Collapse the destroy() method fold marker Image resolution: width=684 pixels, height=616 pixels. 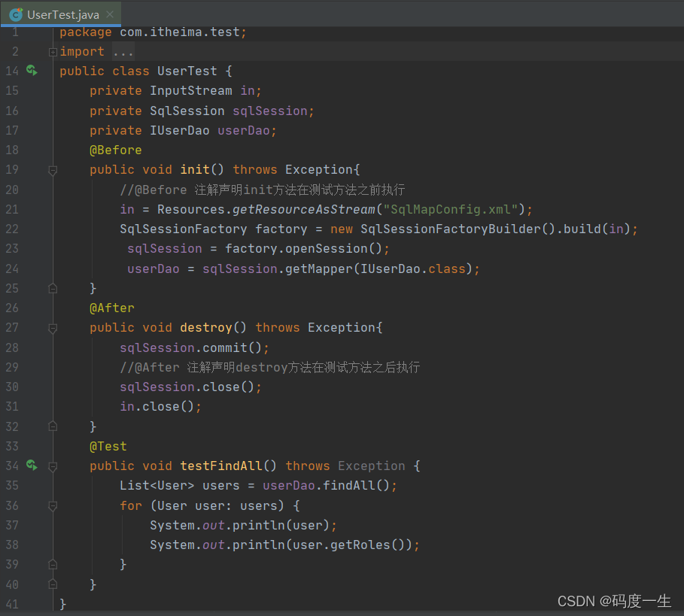click(53, 328)
